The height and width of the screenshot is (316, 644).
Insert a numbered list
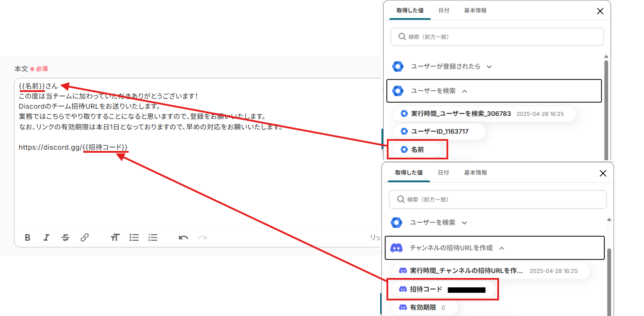(153, 238)
